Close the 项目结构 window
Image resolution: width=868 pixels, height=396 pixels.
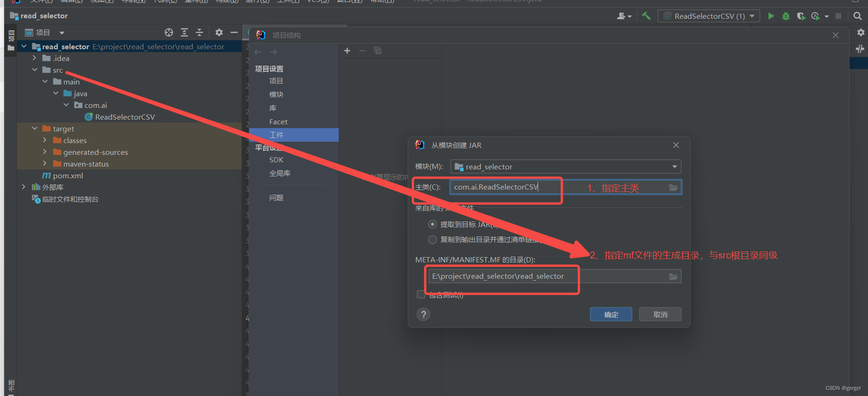[836, 35]
